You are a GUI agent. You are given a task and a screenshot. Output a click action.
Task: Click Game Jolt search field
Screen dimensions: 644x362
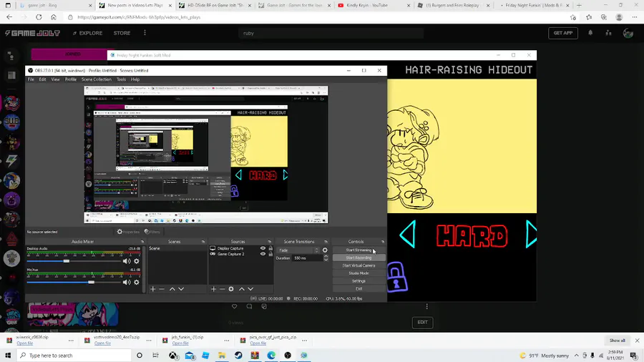331,33
